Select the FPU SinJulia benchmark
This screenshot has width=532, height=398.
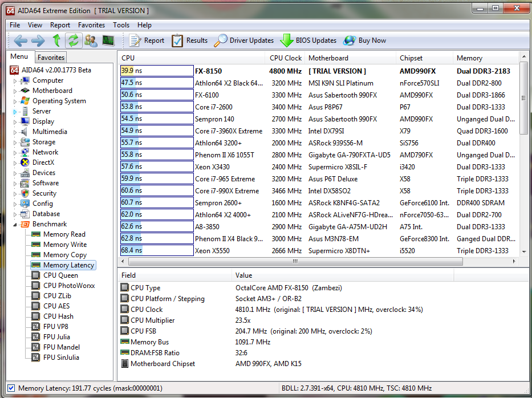pyautogui.click(x=61, y=358)
